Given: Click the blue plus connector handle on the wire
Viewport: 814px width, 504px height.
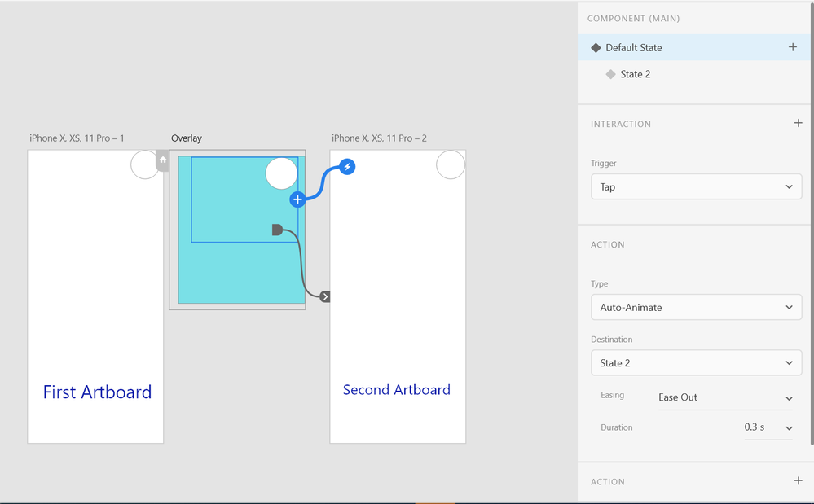Looking at the screenshot, I should click(297, 199).
